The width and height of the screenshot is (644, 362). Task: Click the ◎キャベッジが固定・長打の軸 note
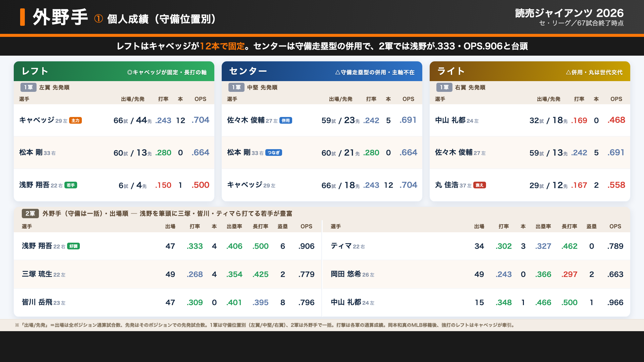[x=167, y=72]
